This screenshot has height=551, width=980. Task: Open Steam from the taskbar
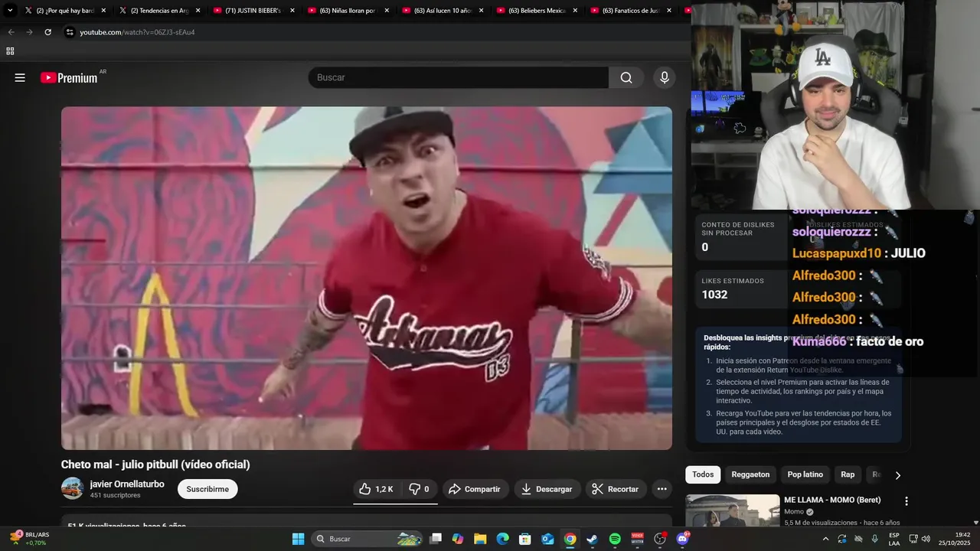click(592, 539)
